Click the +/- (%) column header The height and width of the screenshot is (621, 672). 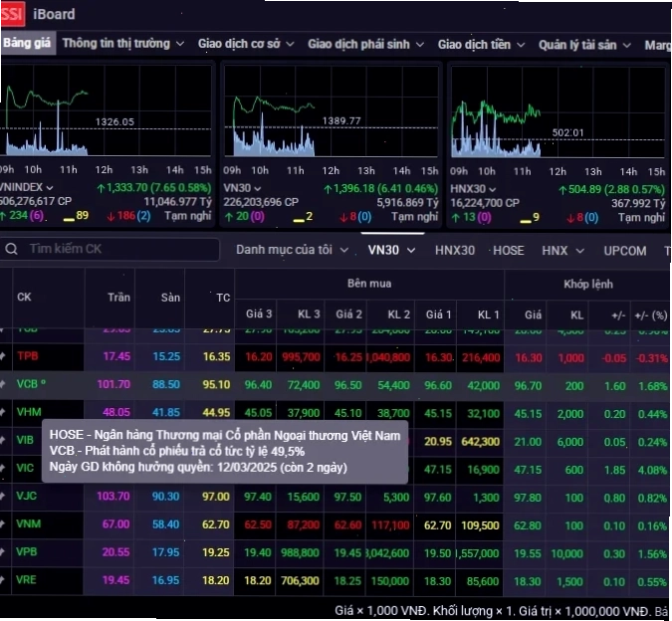point(650,315)
